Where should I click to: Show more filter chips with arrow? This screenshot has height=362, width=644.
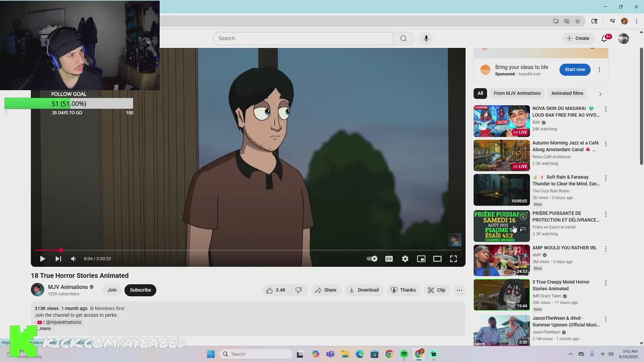600,94
